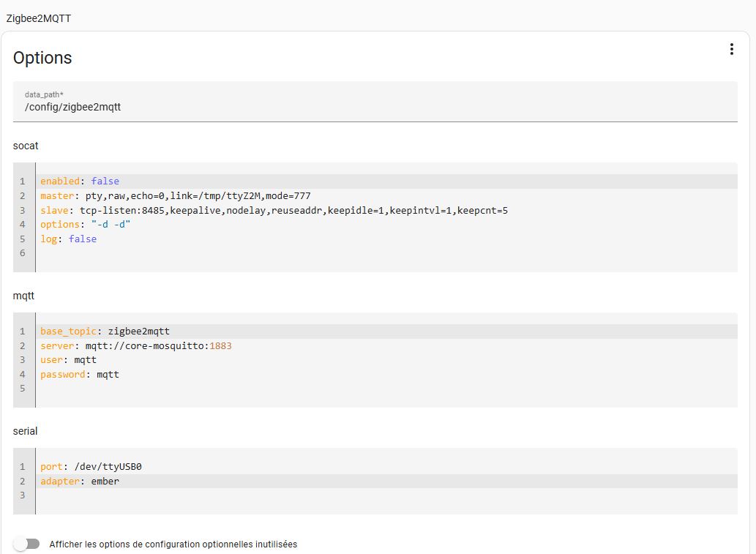Image resolution: width=756 pixels, height=554 pixels.
Task: Open the Options three-dot overflow menu
Action: click(731, 49)
